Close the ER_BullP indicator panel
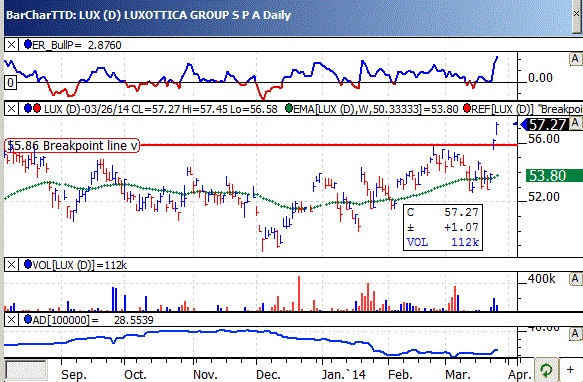 pyautogui.click(x=12, y=45)
